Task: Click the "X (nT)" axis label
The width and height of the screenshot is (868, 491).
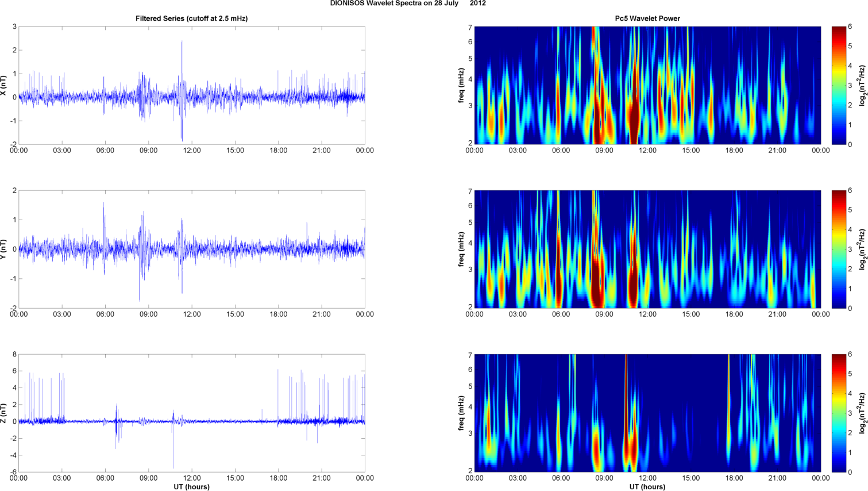Action: tap(3, 85)
